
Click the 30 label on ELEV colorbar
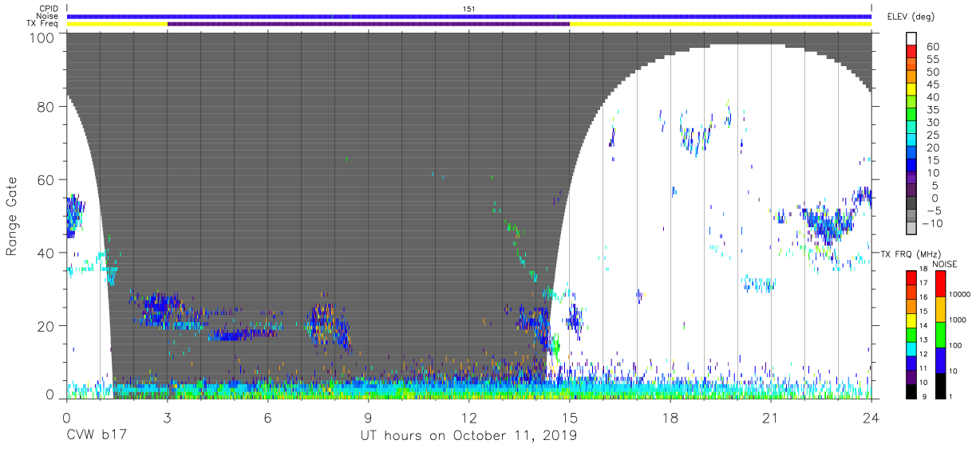point(933,123)
